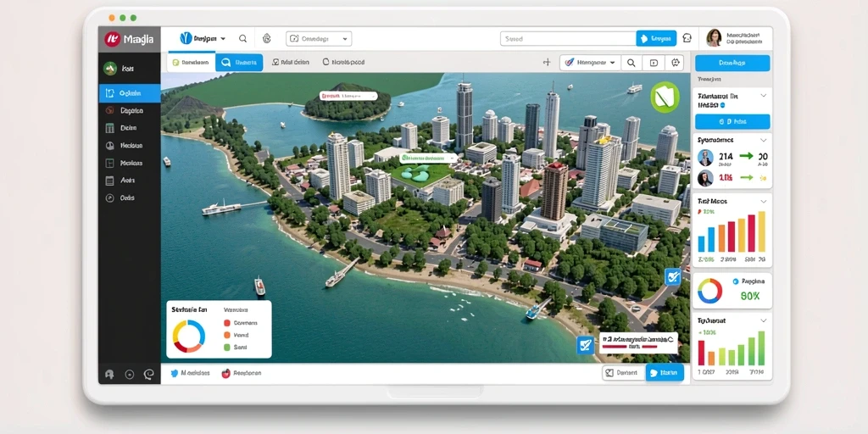Click the spiral icon at sidebar bottom
The width and height of the screenshot is (868, 434).
(x=147, y=374)
